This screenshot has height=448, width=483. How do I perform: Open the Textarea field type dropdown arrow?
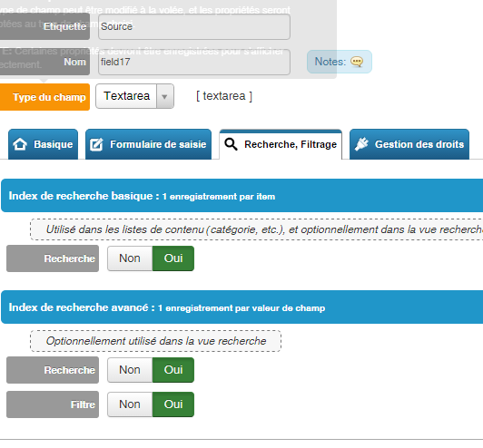point(165,96)
